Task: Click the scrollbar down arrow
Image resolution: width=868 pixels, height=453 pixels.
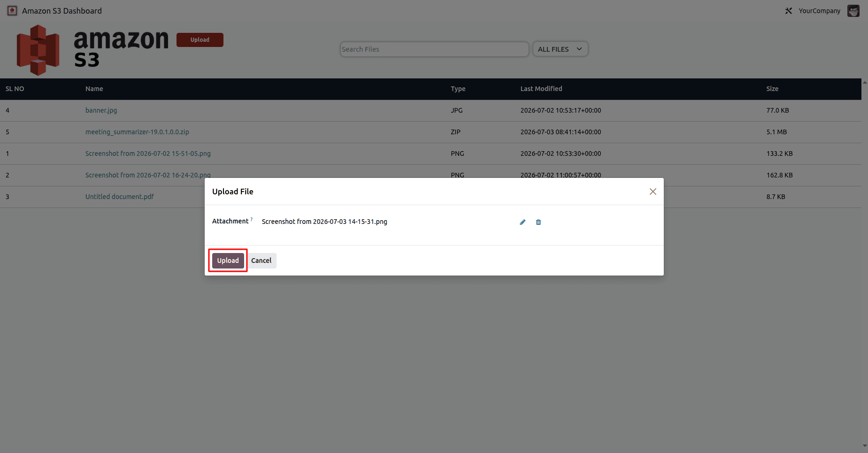Action: tap(865, 446)
